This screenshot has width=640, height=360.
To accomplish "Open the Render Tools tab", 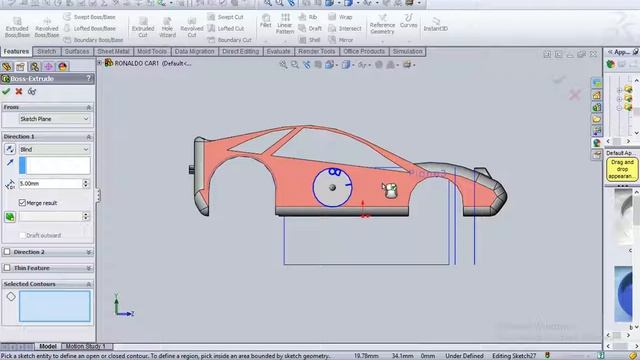I will click(x=316, y=51).
